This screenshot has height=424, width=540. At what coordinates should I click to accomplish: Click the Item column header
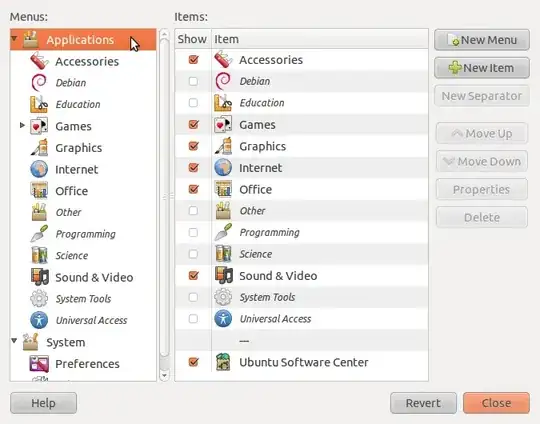tap(320, 39)
